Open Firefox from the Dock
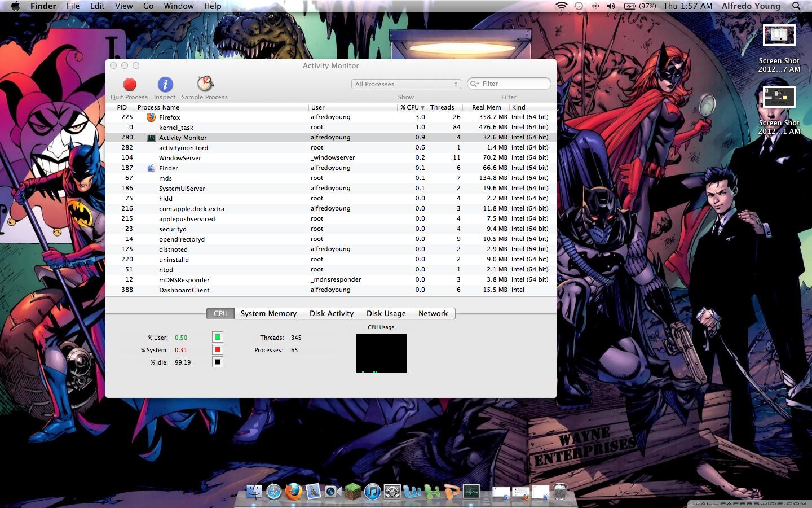 point(293,492)
